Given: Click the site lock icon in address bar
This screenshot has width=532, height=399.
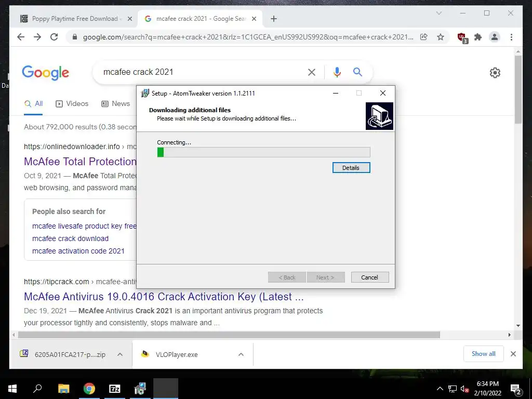Looking at the screenshot, I should (75, 37).
